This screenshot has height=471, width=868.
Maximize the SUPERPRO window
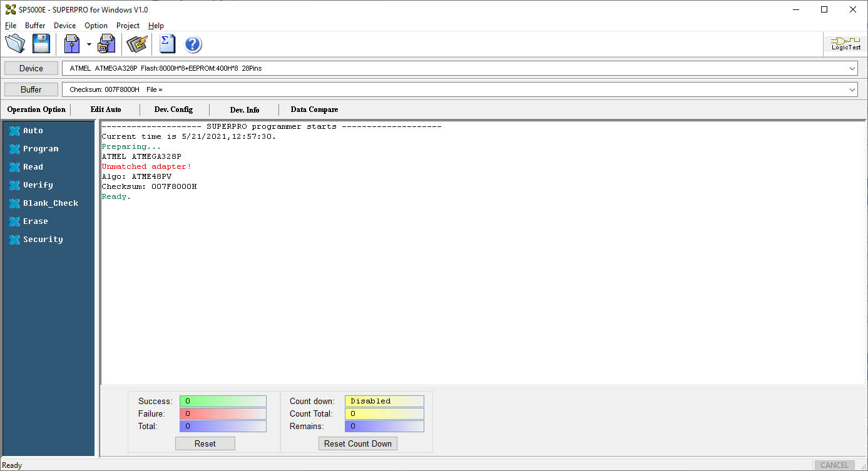pyautogui.click(x=824, y=9)
